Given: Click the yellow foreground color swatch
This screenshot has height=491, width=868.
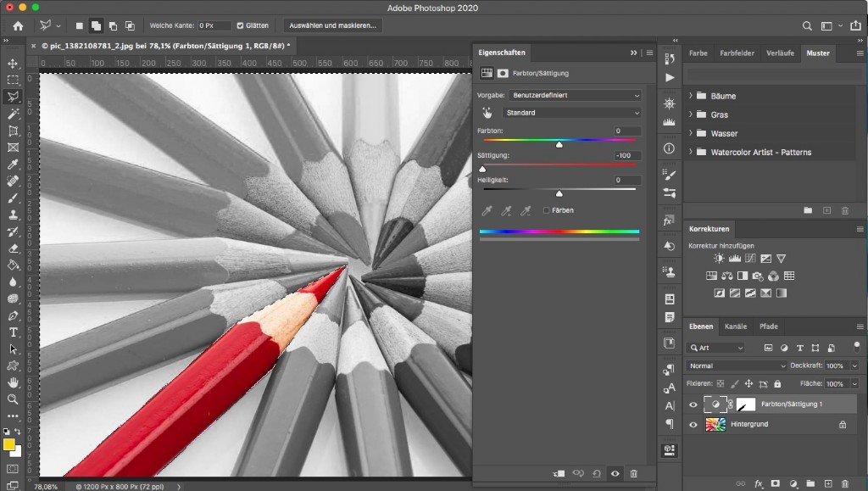Looking at the screenshot, I should coord(9,444).
